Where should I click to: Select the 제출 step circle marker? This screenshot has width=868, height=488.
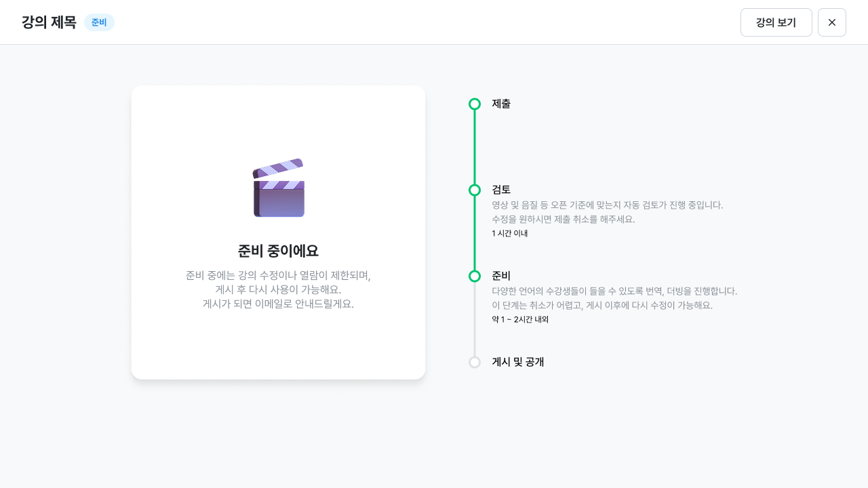point(475,104)
